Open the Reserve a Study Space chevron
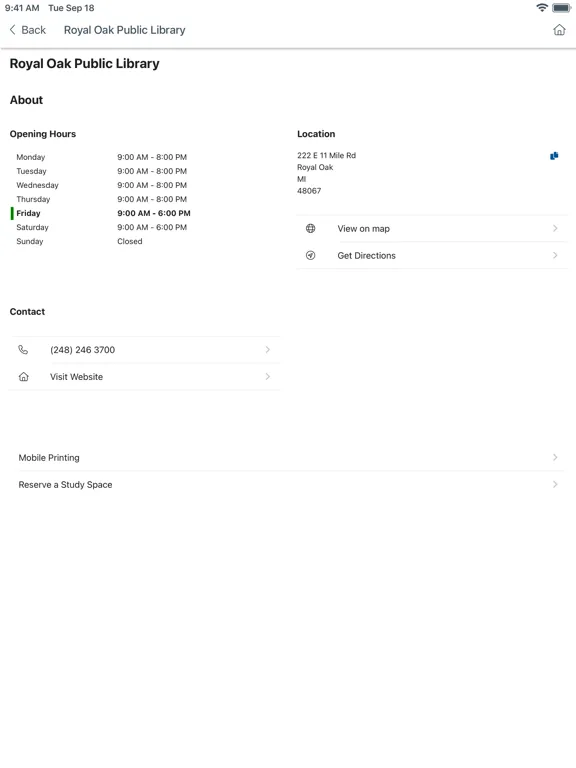This screenshot has width=576, height=768. [x=555, y=484]
